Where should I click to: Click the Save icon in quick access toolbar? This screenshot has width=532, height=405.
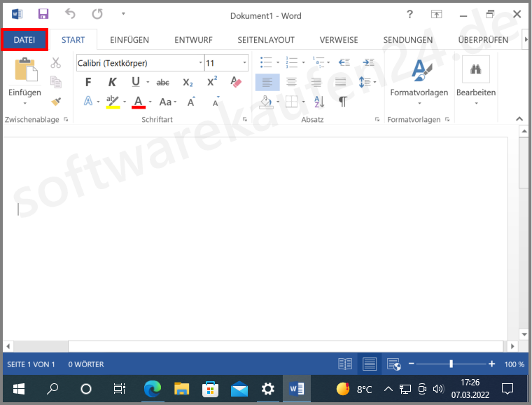tap(43, 14)
